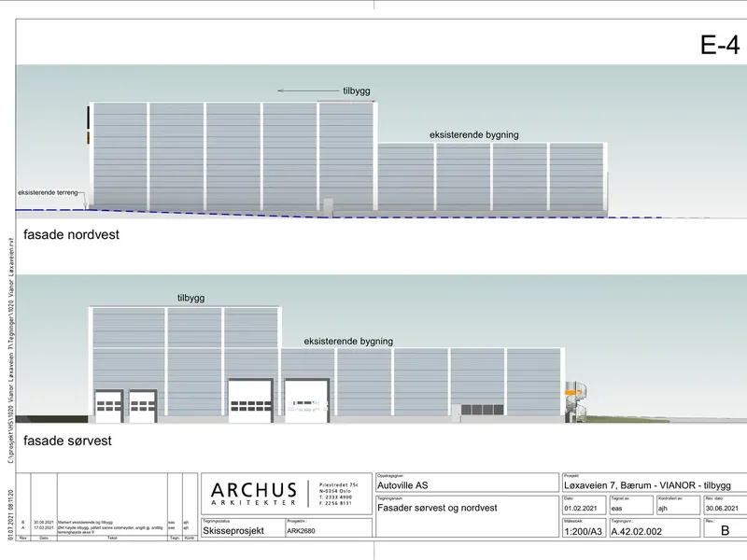Viewport: 747px width, 560px height.
Task: Click 'eksisterende bygning' label on nordvest facade
Action: (x=474, y=134)
